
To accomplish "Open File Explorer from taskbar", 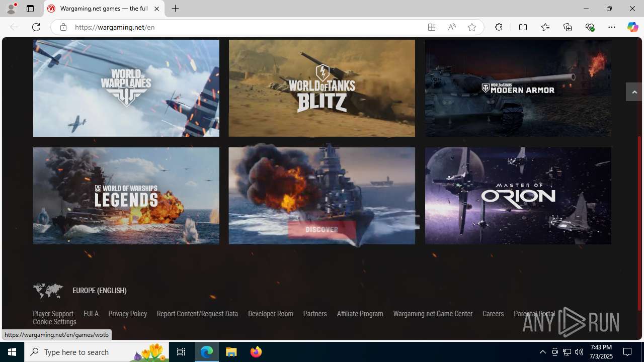I will (x=231, y=352).
